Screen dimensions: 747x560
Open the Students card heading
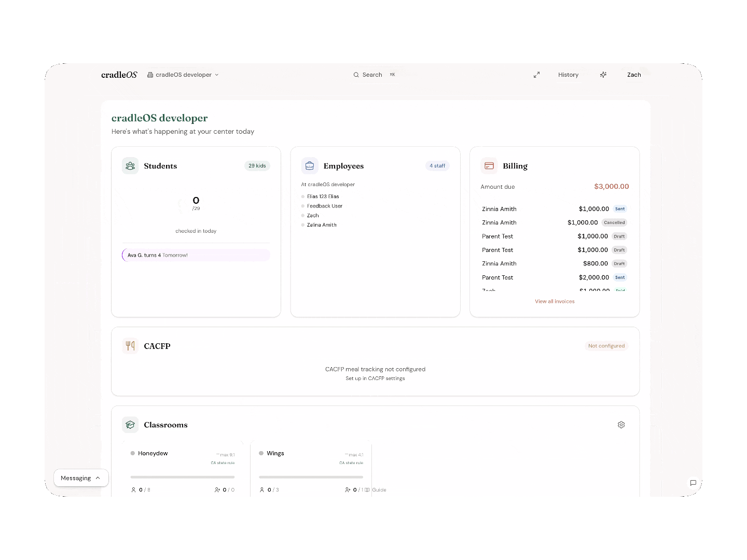(160, 166)
